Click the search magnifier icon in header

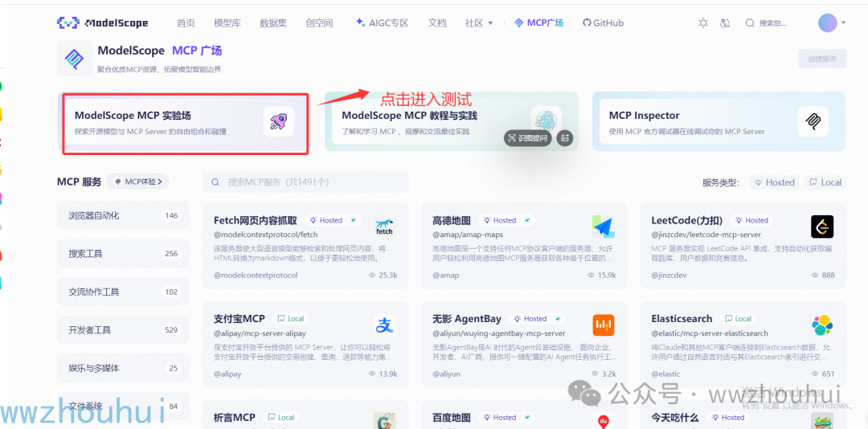click(x=750, y=22)
